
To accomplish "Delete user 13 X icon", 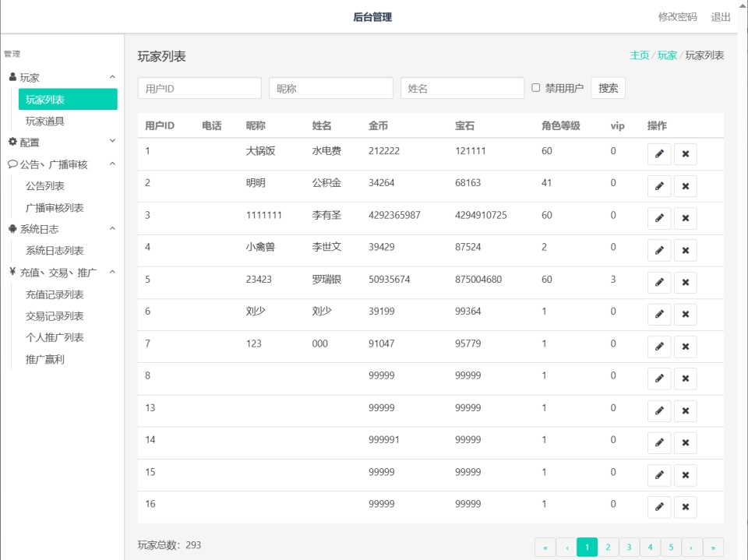I will (686, 410).
